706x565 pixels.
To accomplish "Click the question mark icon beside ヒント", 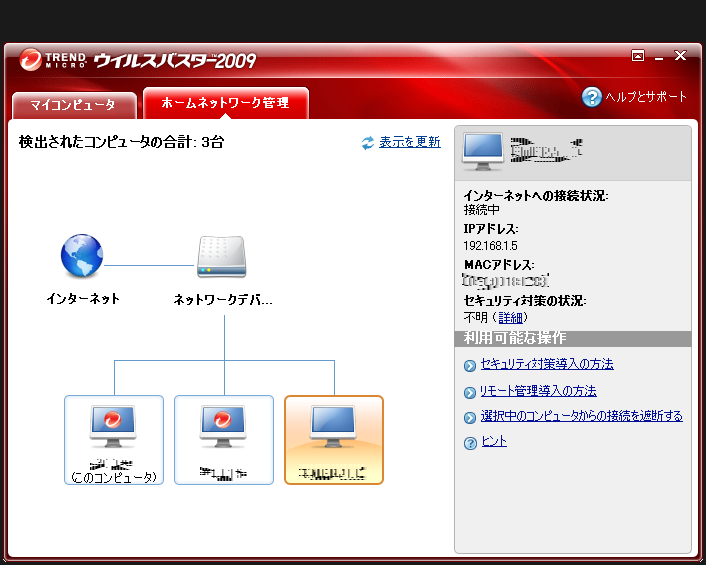I will 470,443.
